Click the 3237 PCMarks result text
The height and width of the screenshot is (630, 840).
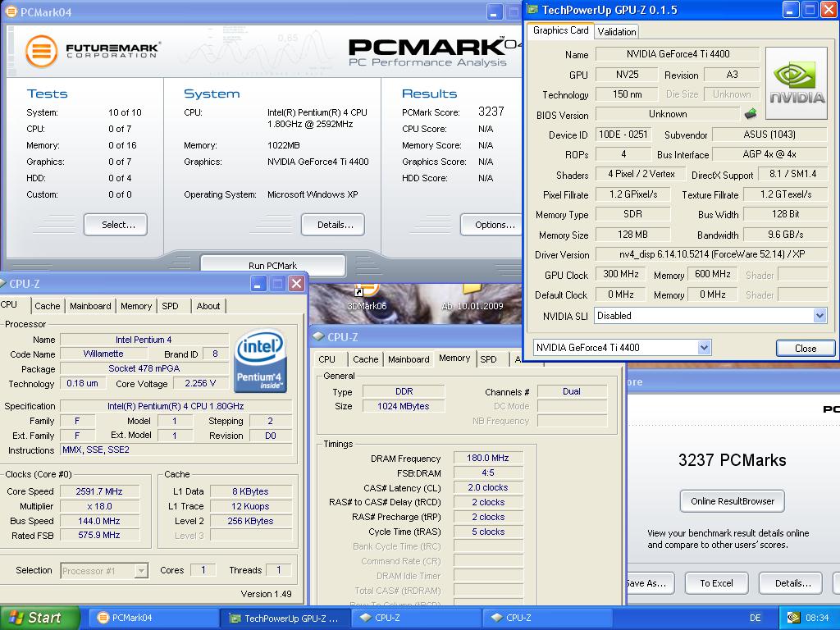[x=732, y=459]
